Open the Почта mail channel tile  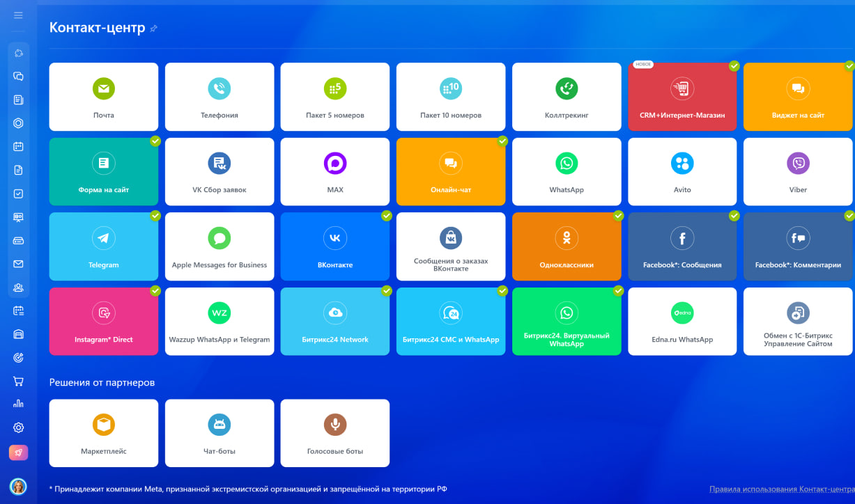click(x=104, y=97)
